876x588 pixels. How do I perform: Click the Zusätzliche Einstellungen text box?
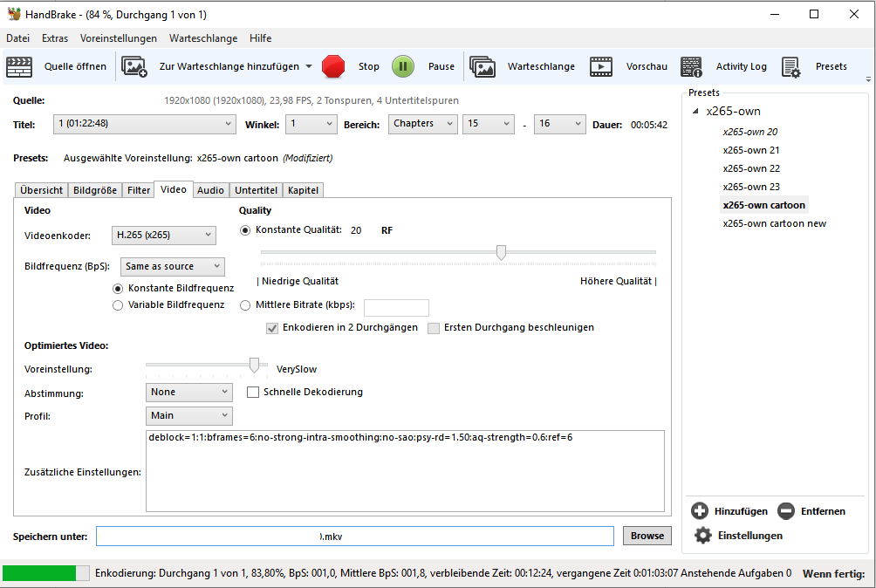tap(405, 471)
